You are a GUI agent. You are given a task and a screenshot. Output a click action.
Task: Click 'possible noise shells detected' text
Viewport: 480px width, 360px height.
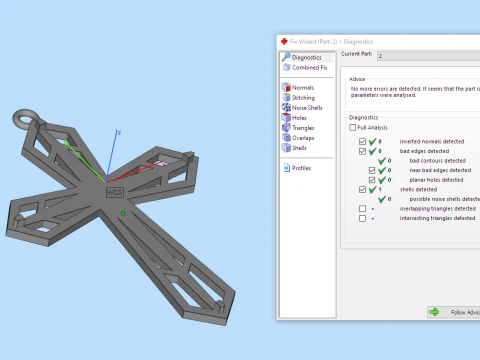(x=445, y=199)
